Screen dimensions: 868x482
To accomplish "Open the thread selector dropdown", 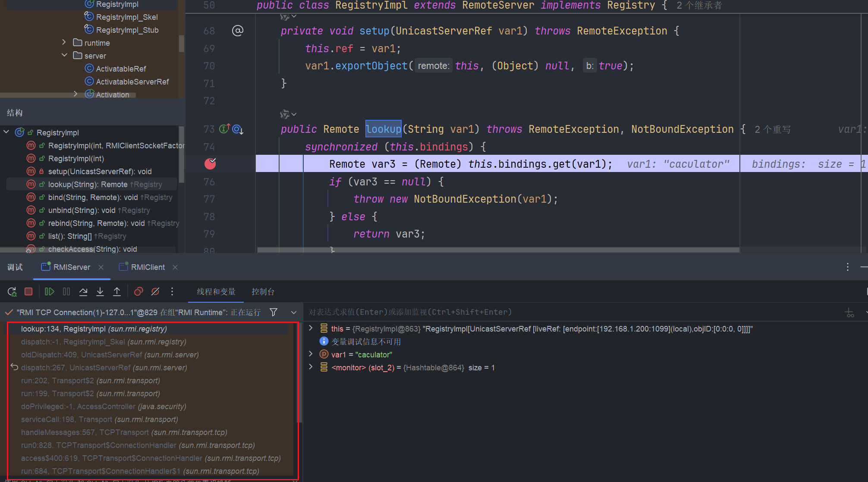I will coord(294,312).
